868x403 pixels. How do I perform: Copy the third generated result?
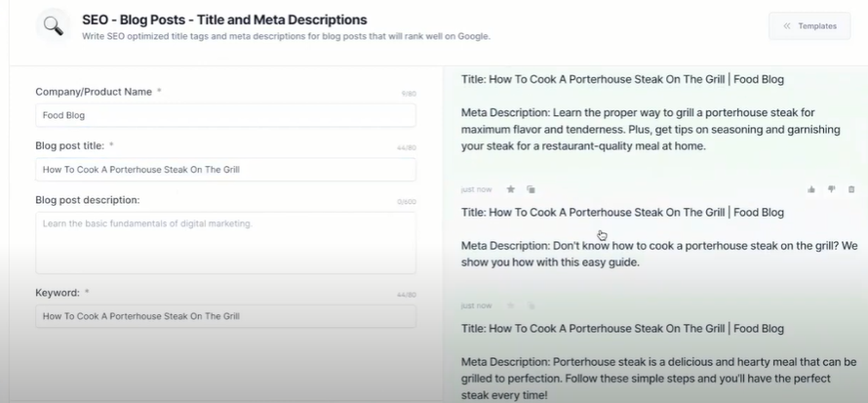(x=531, y=305)
